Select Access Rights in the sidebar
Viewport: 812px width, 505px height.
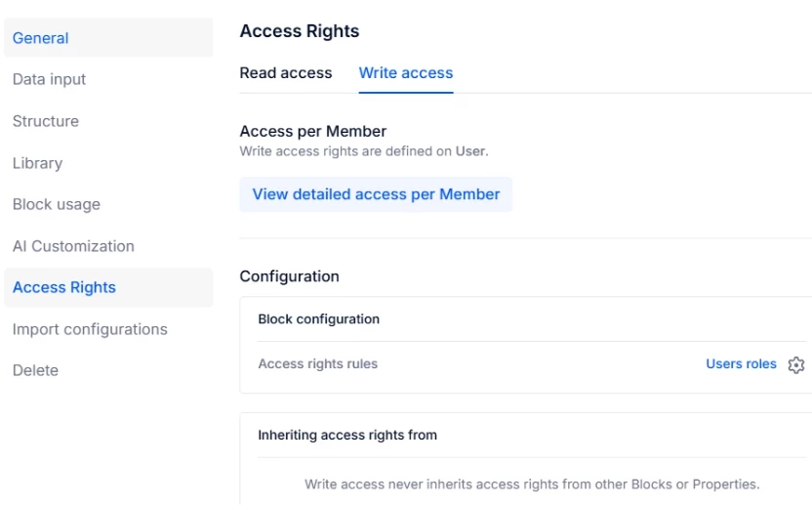coord(64,287)
